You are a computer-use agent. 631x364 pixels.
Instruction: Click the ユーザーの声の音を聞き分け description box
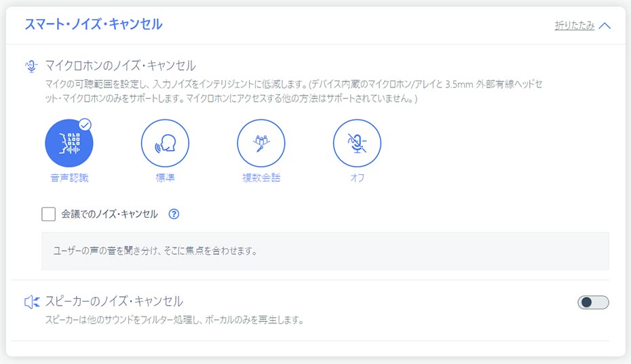point(325,251)
